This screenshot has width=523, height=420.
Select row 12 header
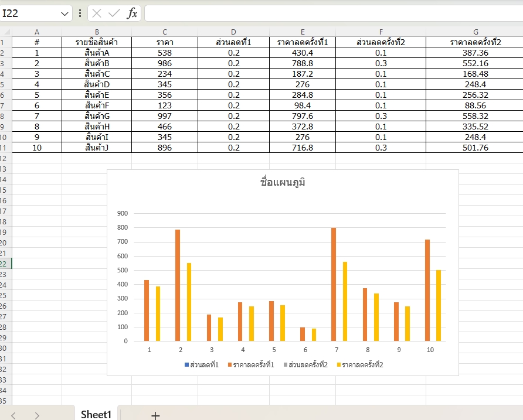click(5, 158)
